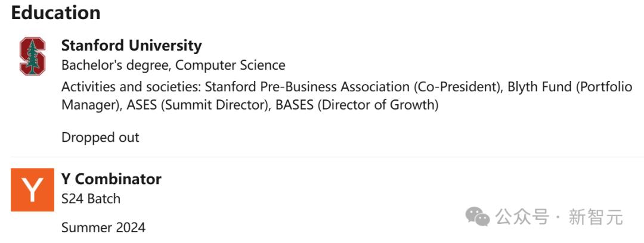
Task: Open the Y Combinator entry title
Action: coord(111,179)
